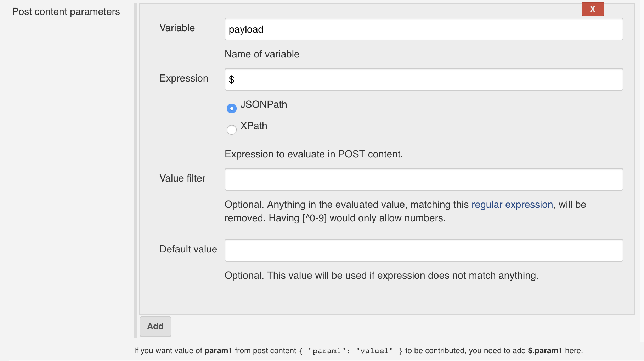This screenshot has width=644, height=361.
Task: Add a new post content parameter
Action: (155, 326)
